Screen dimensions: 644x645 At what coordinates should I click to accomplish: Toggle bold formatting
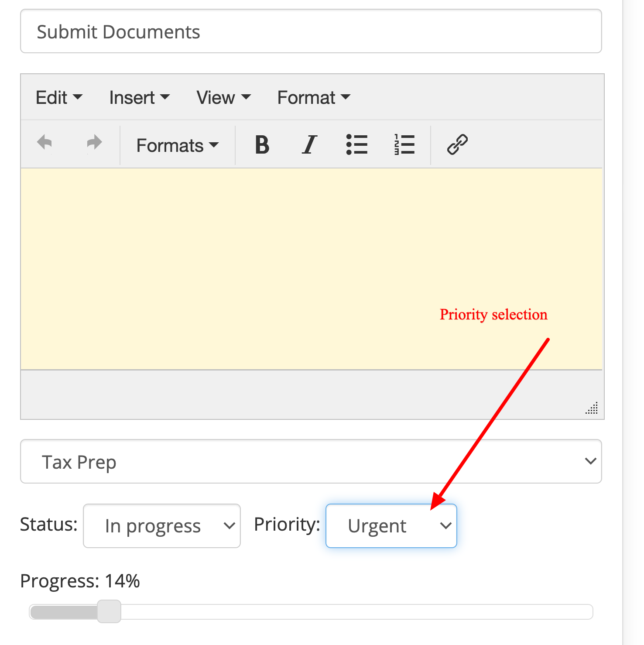[262, 145]
